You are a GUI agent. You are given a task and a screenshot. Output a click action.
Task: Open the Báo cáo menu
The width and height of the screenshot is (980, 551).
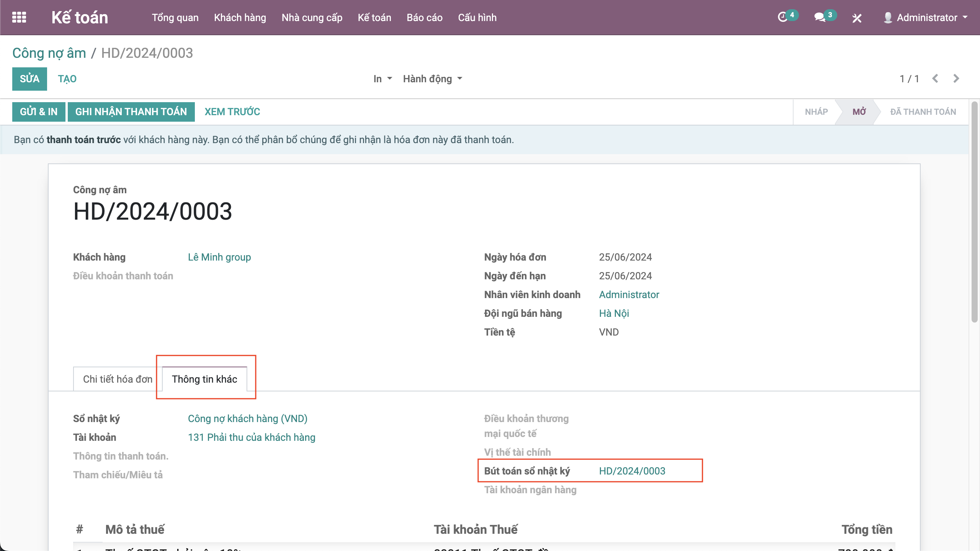(425, 18)
